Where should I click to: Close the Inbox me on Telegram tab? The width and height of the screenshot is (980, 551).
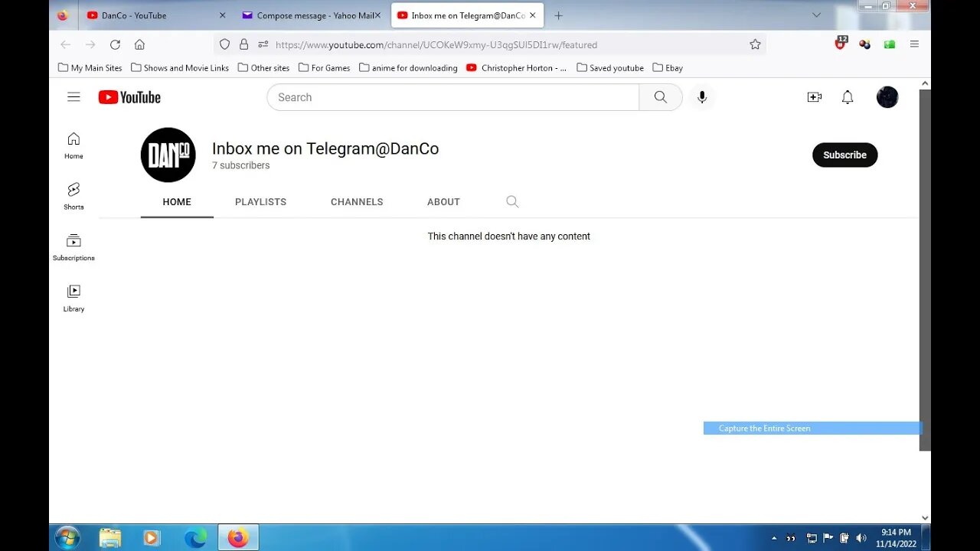click(533, 15)
